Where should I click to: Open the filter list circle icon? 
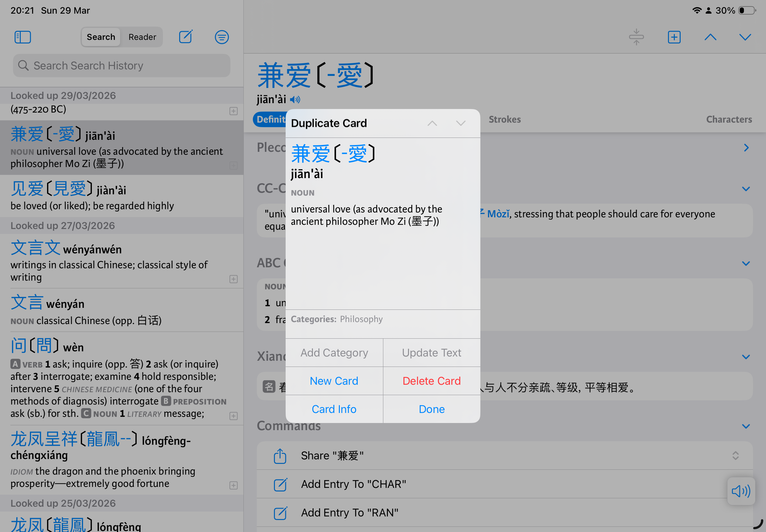222,37
